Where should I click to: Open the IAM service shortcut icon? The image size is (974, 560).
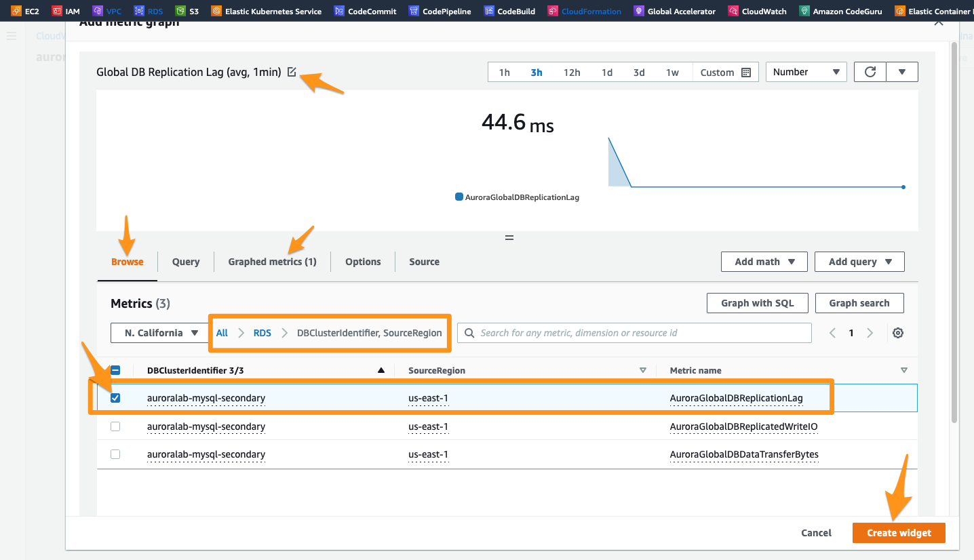[x=56, y=11]
